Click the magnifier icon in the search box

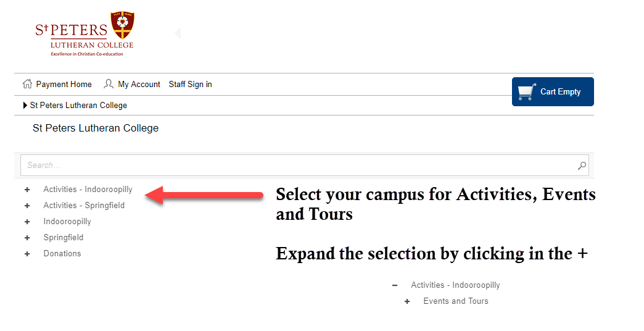(582, 165)
